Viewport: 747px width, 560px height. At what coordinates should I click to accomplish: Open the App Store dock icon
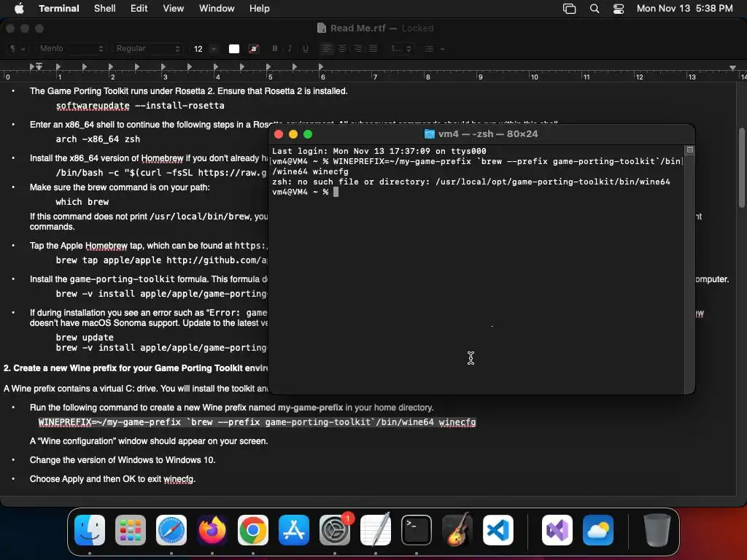(294, 530)
